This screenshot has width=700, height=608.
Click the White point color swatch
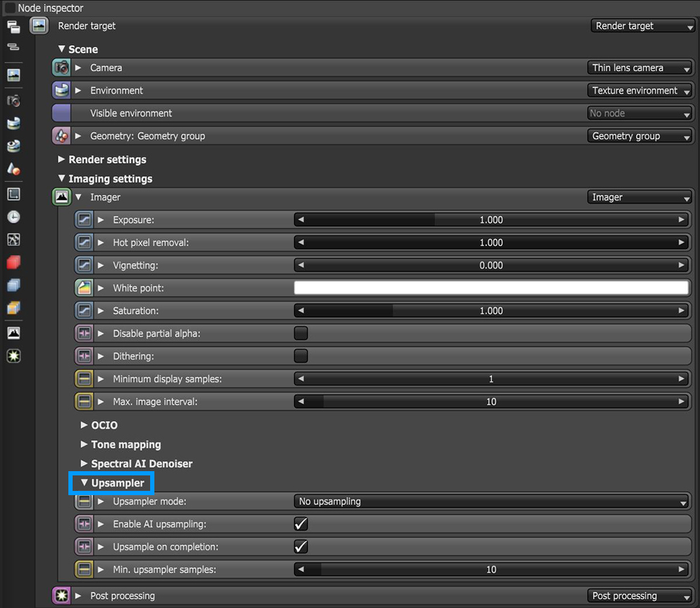(491, 288)
